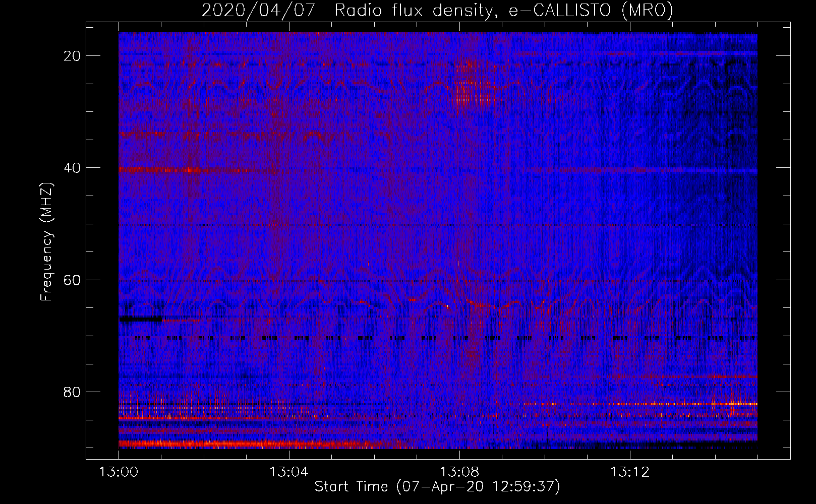The height and width of the screenshot is (504, 816).
Task: Click the plot title '2020/04/07 Radio flux density, e-CALLISTO (MRO)'
Action: click(437, 10)
